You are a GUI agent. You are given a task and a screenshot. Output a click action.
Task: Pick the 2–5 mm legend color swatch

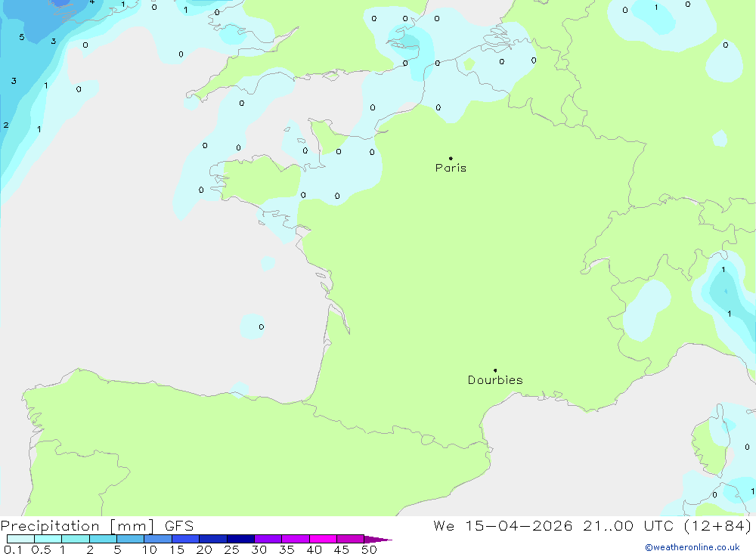click(103, 539)
